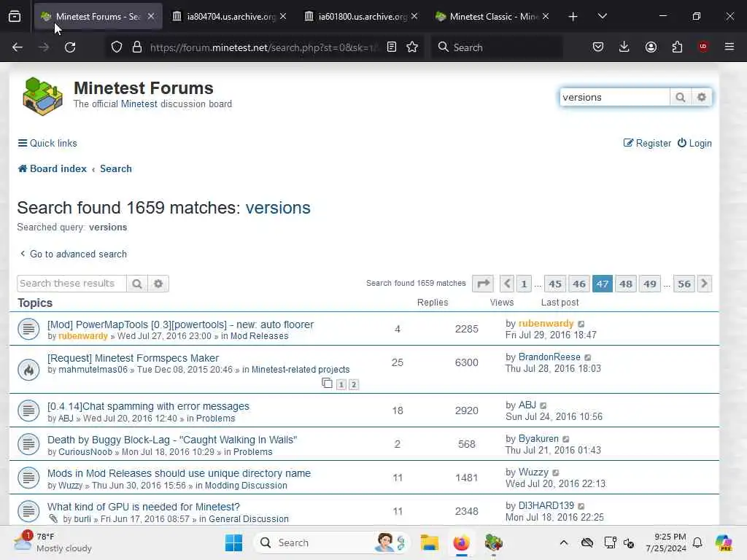This screenshot has height=560, width=747.
Task: Open the Modding Discussion forum link
Action: [x=246, y=486]
